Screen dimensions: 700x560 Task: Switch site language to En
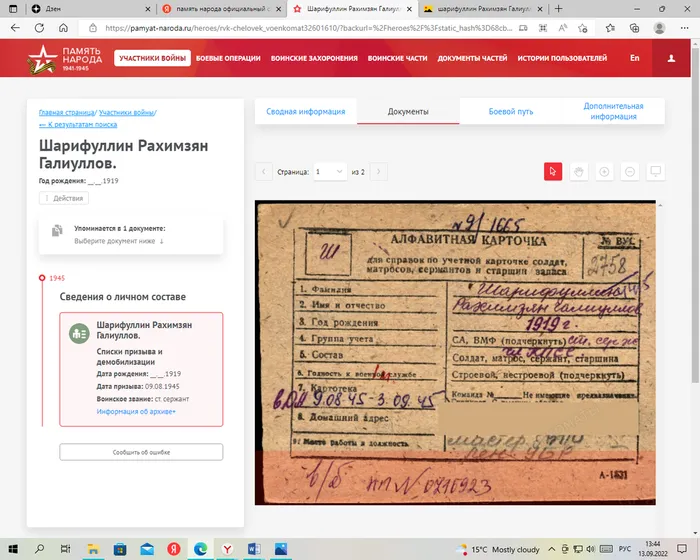[634, 58]
